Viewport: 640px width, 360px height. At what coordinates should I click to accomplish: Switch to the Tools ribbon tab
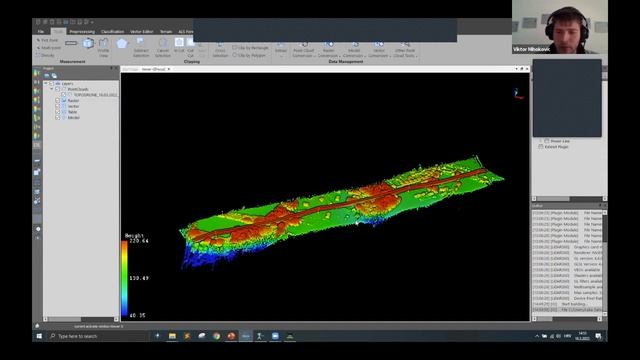tap(58, 31)
